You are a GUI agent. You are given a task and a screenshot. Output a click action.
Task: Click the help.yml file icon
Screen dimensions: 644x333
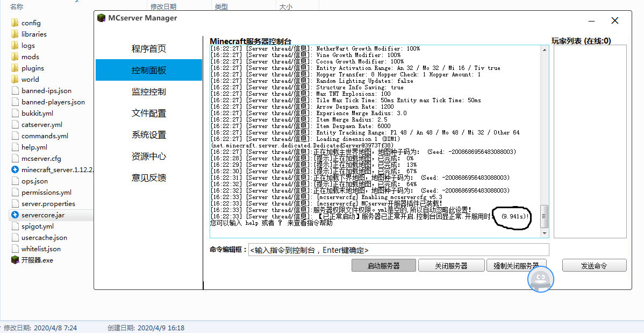tap(15, 147)
